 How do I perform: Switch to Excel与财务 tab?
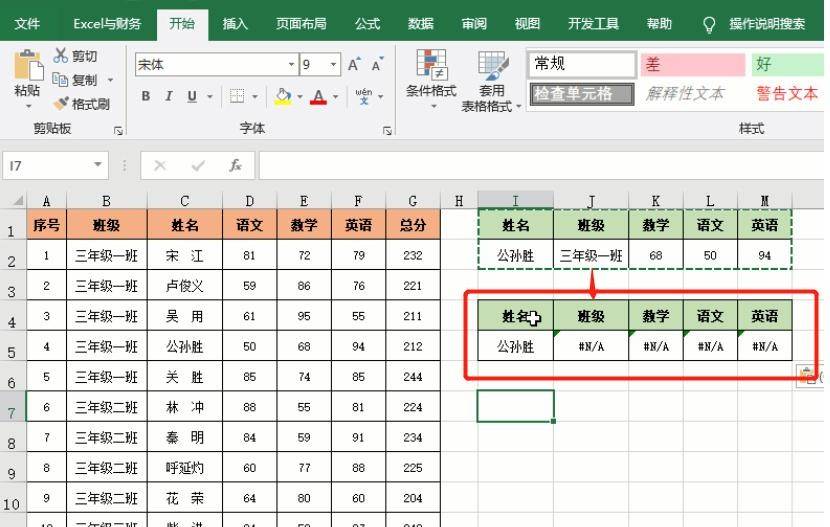point(107,24)
